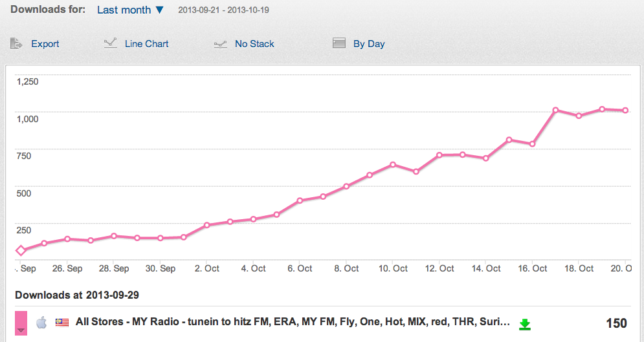Click the Export link text
Image resolution: width=644 pixels, height=342 pixels.
45,44
